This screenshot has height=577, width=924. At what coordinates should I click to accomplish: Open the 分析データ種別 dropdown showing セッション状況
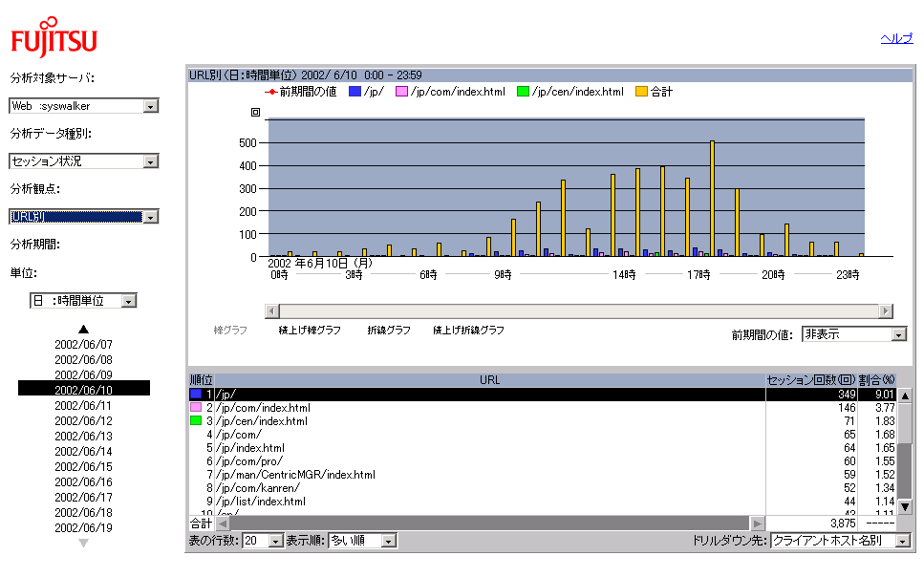pos(84,161)
